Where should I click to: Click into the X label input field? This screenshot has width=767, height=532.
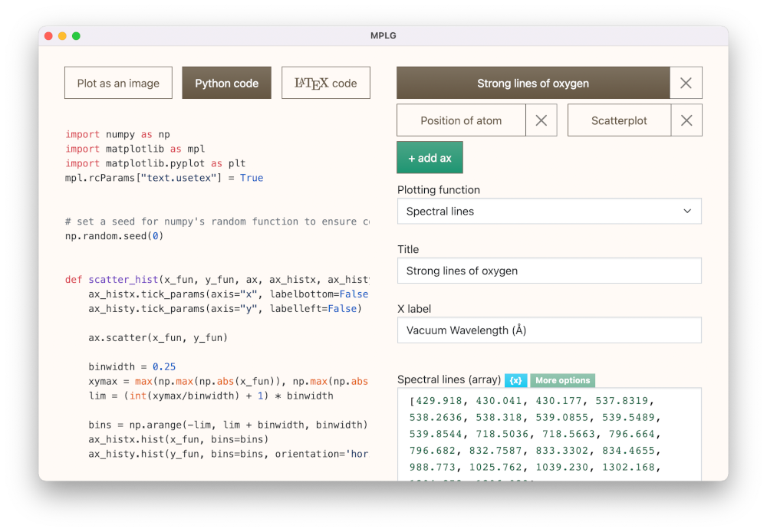coord(549,330)
